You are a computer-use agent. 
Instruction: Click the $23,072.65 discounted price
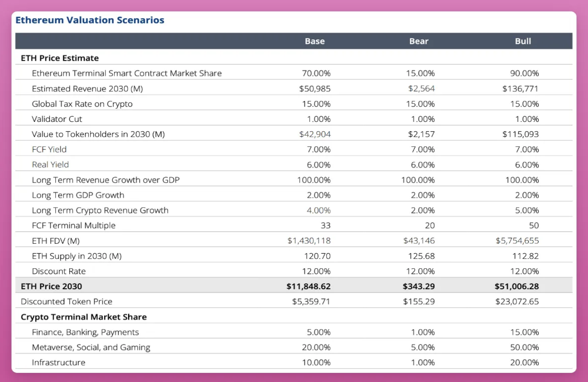click(x=517, y=301)
